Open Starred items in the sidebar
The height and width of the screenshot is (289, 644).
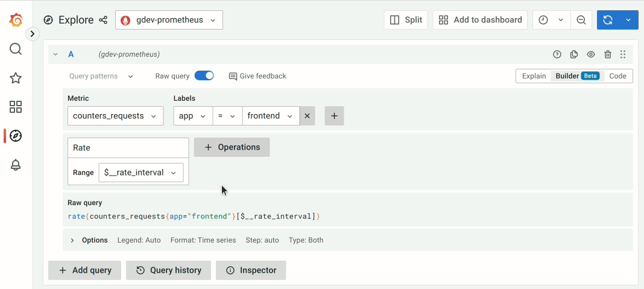pyautogui.click(x=16, y=78)
